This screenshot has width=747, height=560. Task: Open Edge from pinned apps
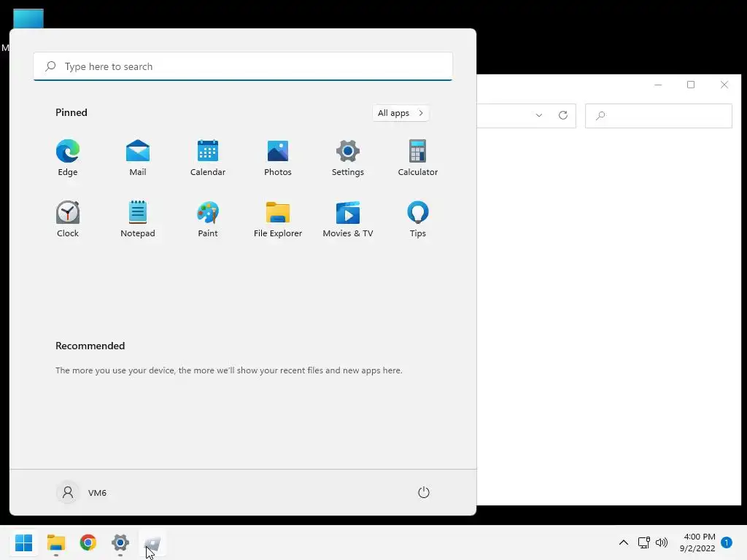point(68,158)
